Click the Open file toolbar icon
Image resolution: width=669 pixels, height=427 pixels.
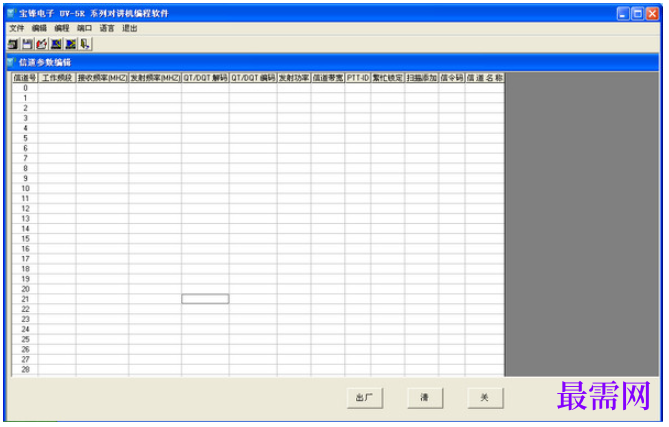(x=13, y=44)
